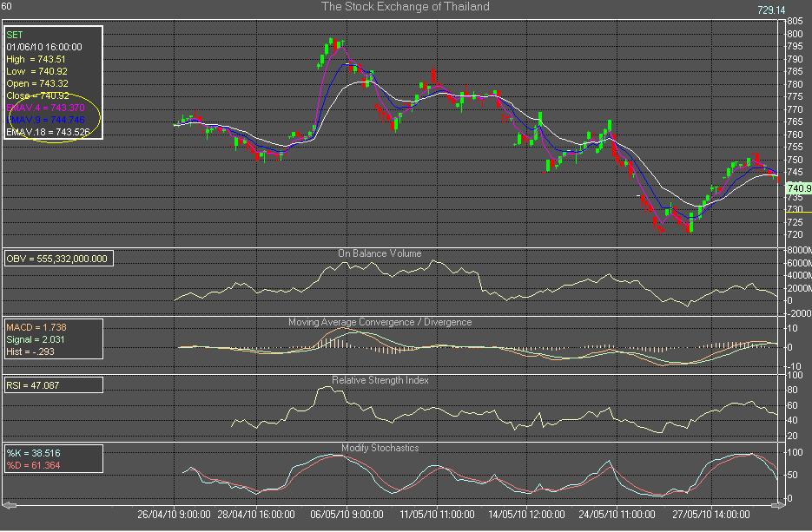Select the 729.14 value above the price axis
The height and width of the screenshot is (532, 812).
[x=771, y=10]
